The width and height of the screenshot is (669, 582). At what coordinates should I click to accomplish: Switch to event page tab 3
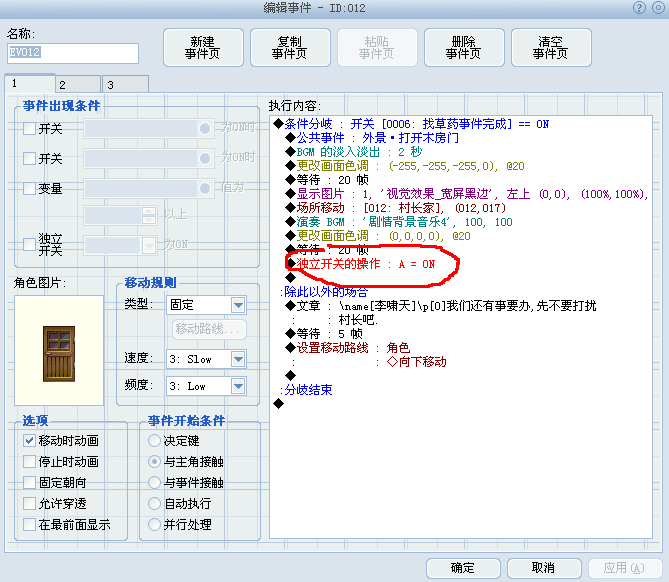(x=126, y=84)
